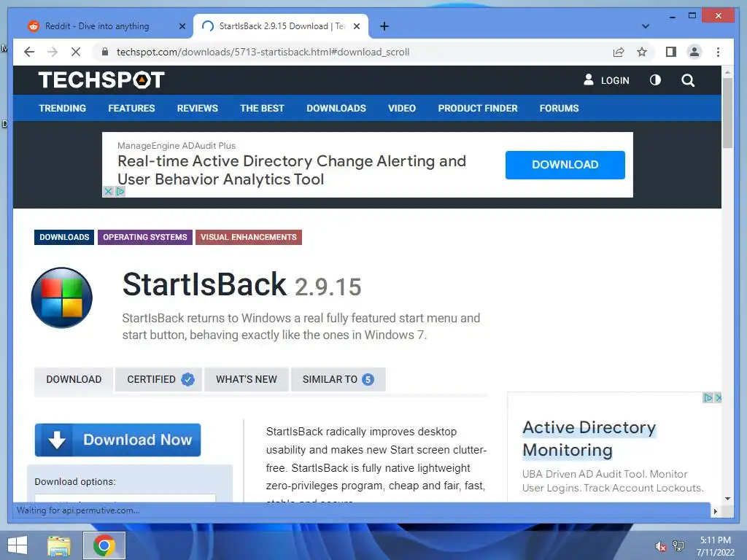Screen dimensions: 747x560
Task: Bookmark this page with the star icon
Action: 642,52
